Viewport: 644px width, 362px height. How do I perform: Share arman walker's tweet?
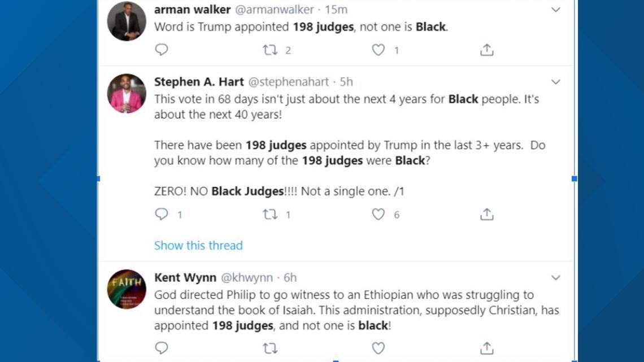click(x=487, y=50)
